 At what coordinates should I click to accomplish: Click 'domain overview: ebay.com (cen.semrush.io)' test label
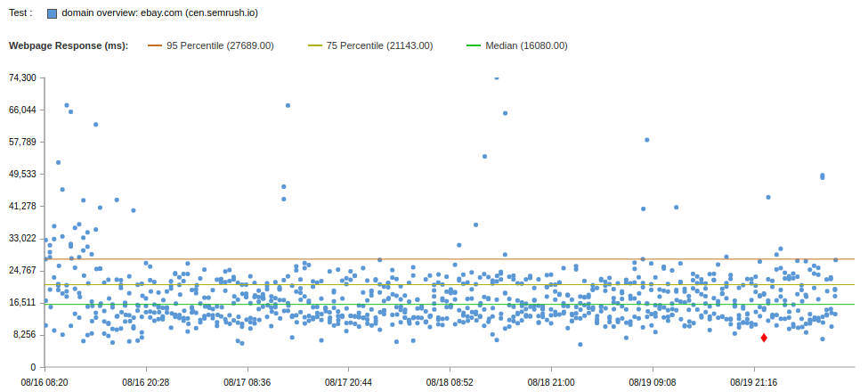160,12
